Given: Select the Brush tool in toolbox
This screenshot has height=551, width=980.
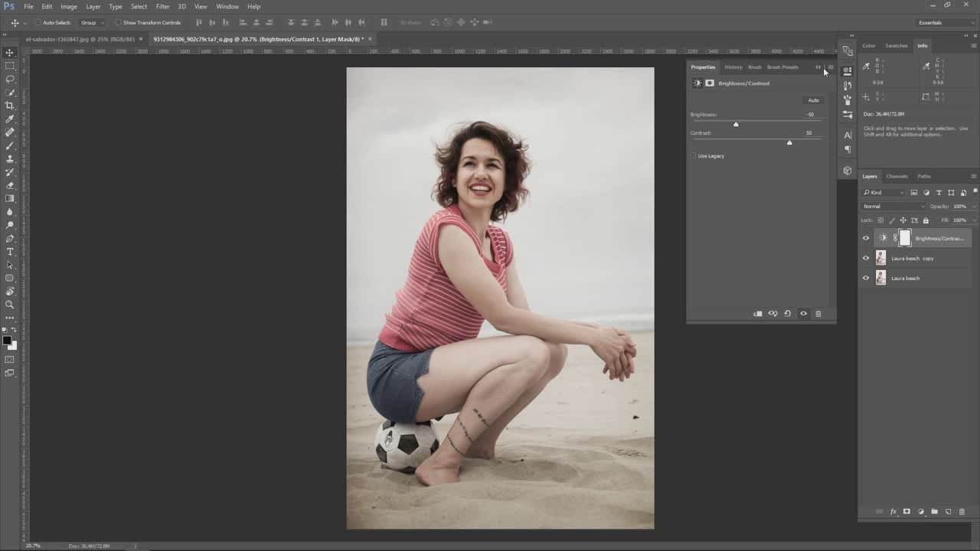Looking at the screenshot, I should [10, 145].
